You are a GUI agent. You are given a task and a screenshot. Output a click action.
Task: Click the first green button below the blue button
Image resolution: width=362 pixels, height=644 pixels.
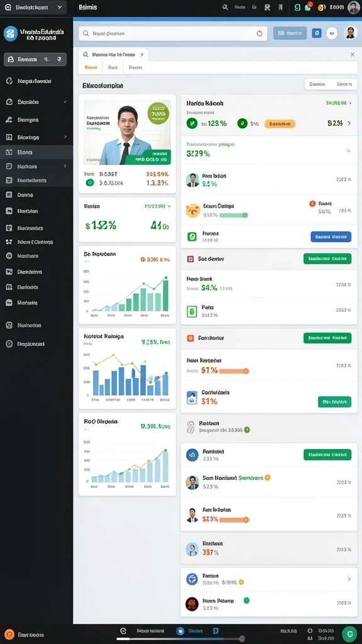pos(327,258)
